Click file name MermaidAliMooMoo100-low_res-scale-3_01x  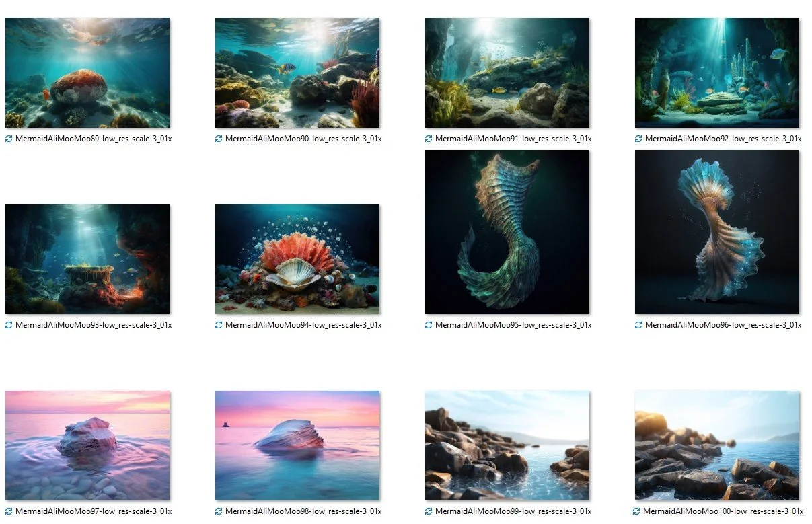[723, 511]
